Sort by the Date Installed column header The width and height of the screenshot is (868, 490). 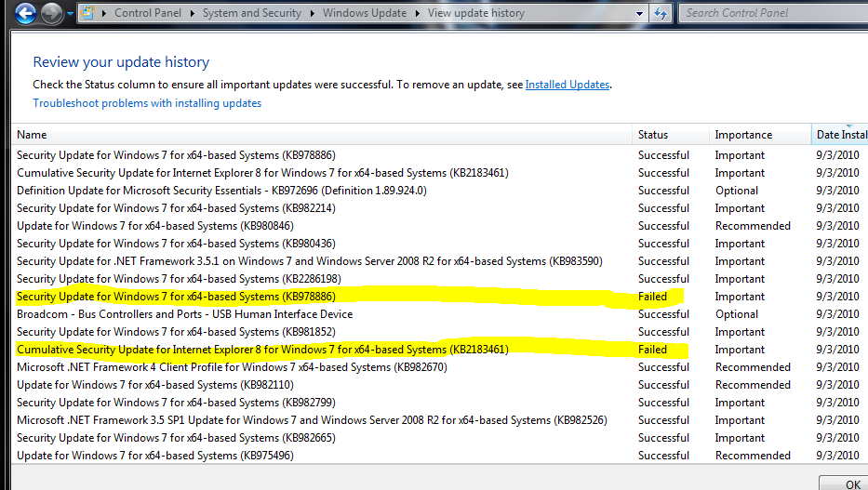(841, 135)
